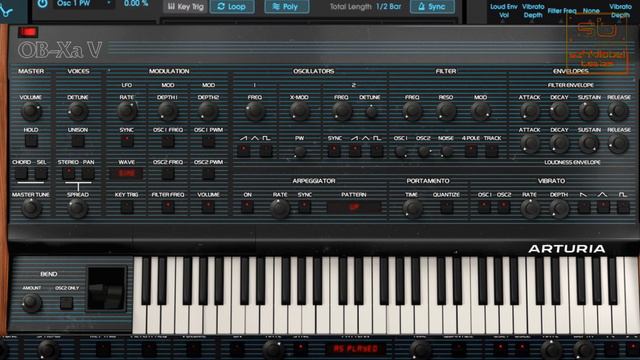Select the first Vibrato Depth modulation tab
This screenshot has height=360, width=640.
pyautogui.click(x=533, y=11)
